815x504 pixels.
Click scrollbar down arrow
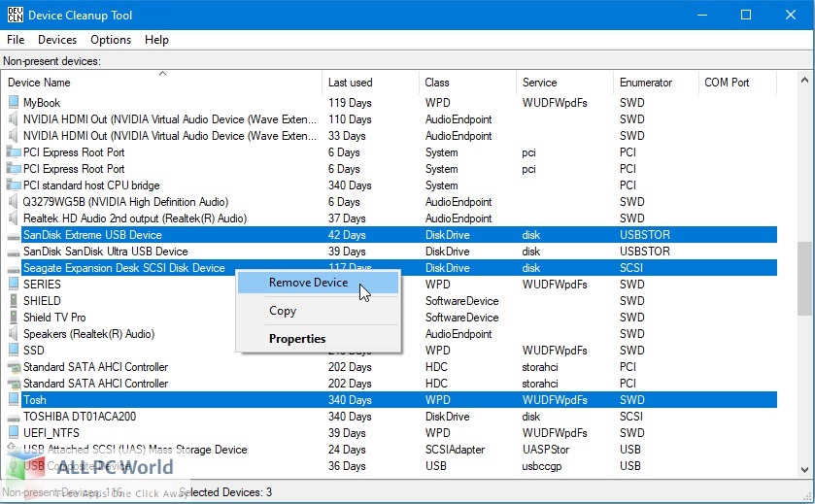point(804,470)
